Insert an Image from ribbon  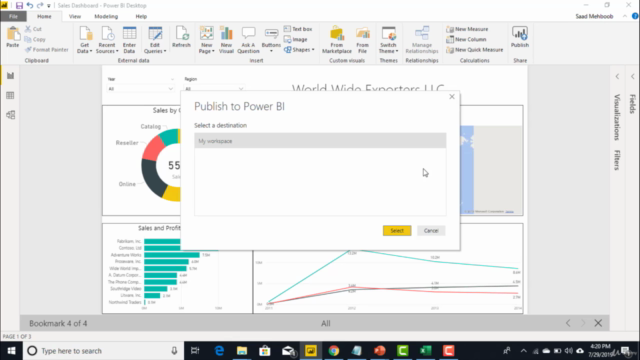click(296, 39)
